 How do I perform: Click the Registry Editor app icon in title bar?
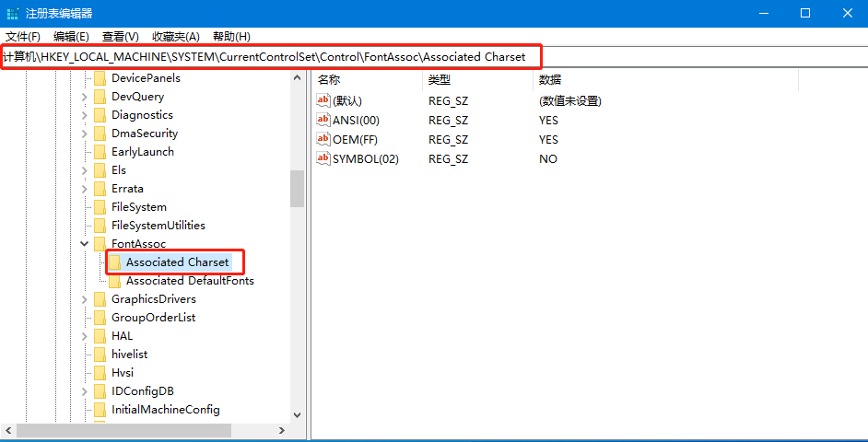pyautogui.click(x=13, y=13)
